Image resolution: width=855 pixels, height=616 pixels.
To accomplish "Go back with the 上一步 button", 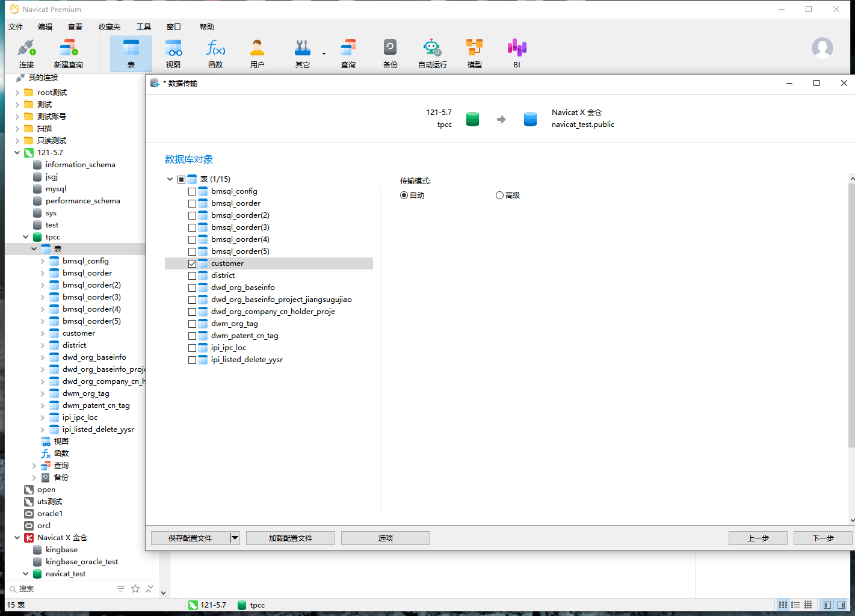I will pos(758,538).
